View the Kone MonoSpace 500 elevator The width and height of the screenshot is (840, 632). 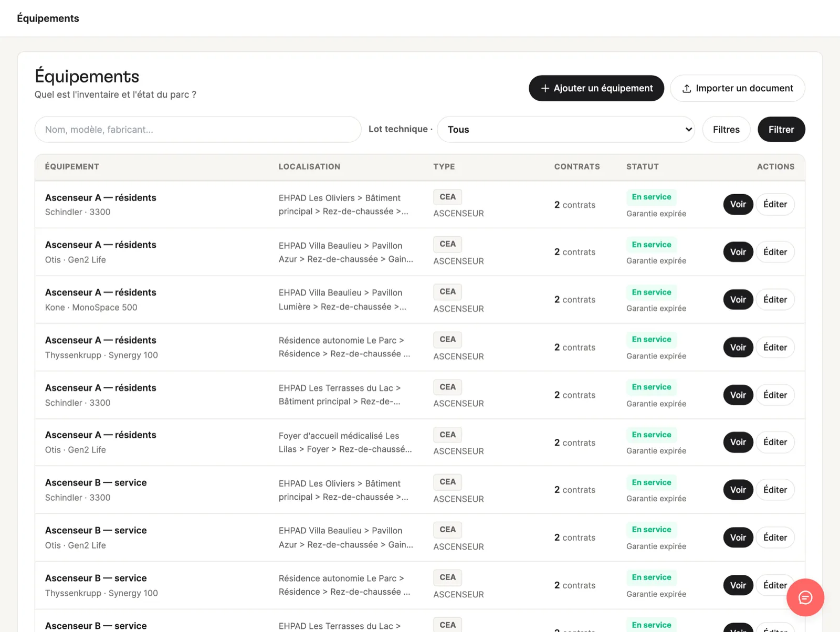pos(738,300)
